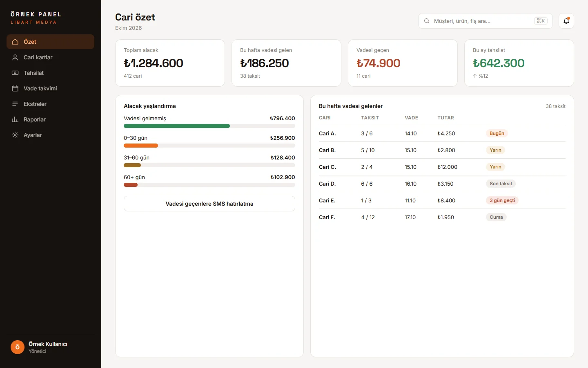Click the 31–60 gün brown bar
This screenshot has width=588, height=368.
tap(132, 165)
